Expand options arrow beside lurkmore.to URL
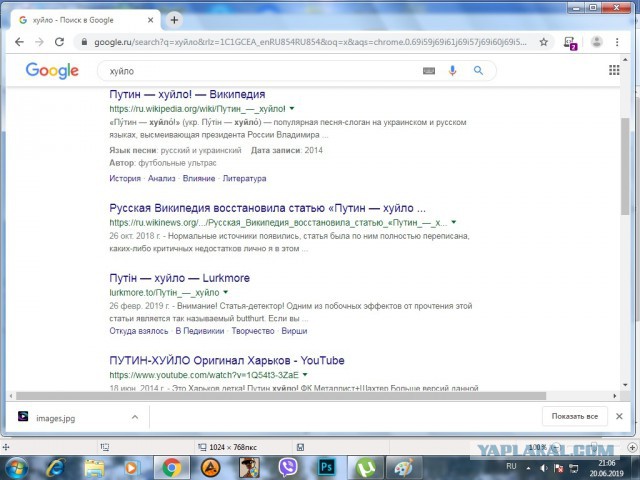The width and height of the screenshot is (640, 480). [x=226, y=292]
